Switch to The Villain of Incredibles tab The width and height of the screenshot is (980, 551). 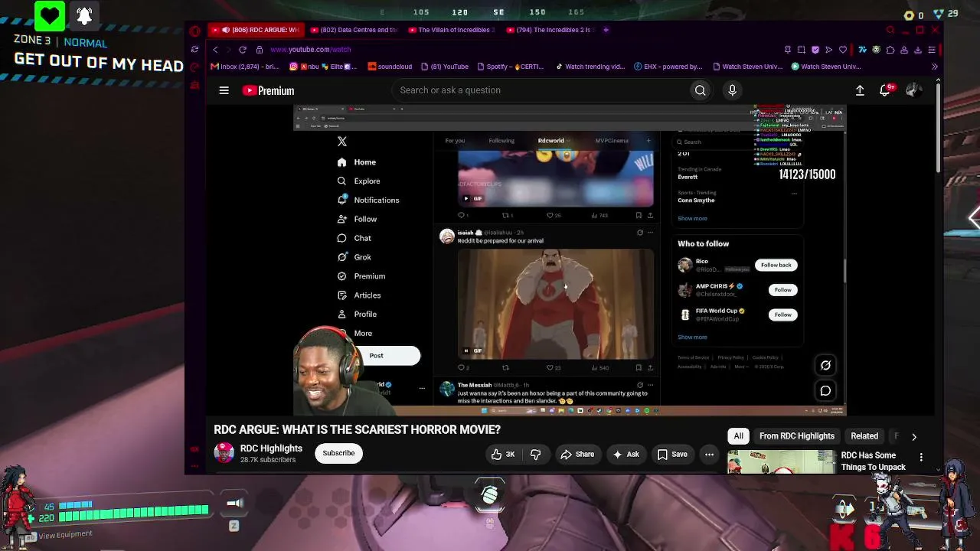coord(452,30)
